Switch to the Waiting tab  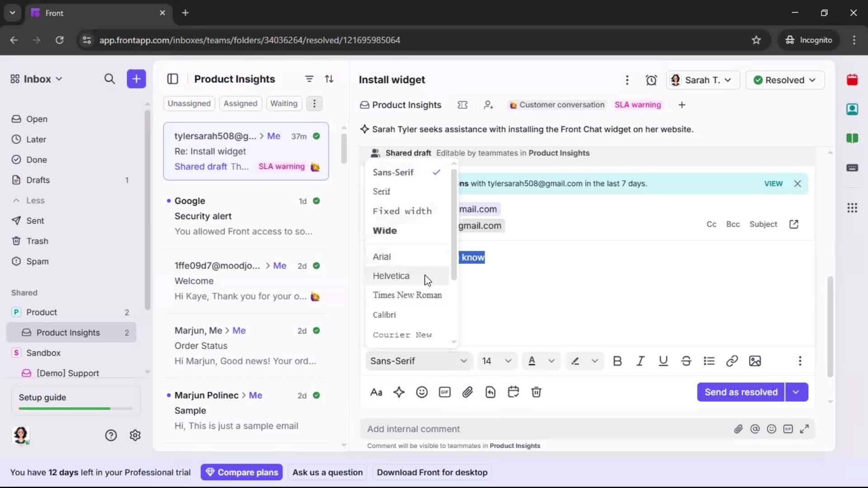click(283, 103)
